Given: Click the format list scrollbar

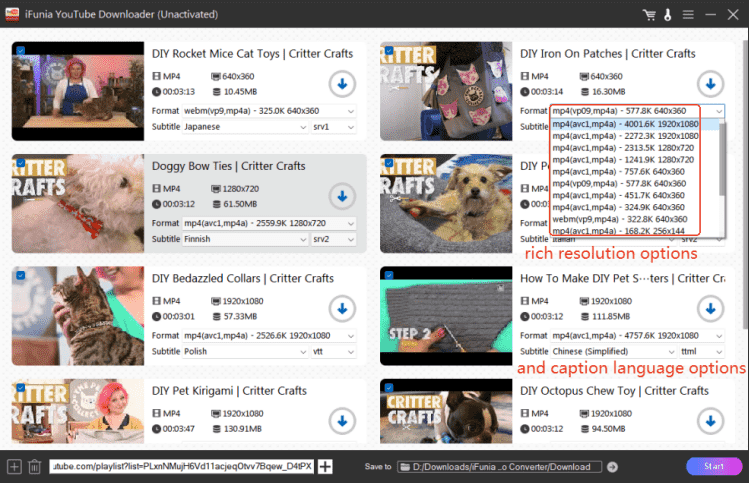Looking at the screenshot, I should (x=721, y=160).
